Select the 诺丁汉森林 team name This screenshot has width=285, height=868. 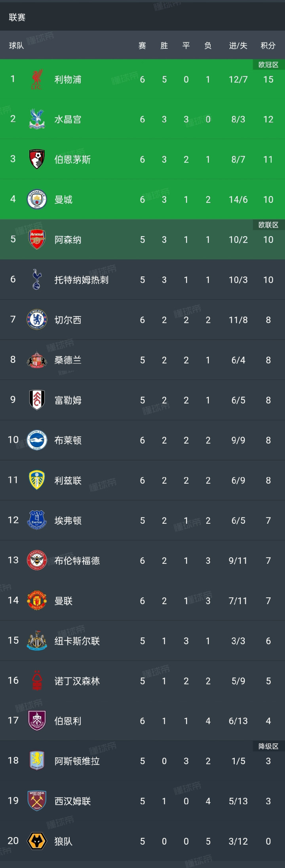point(77,681)
